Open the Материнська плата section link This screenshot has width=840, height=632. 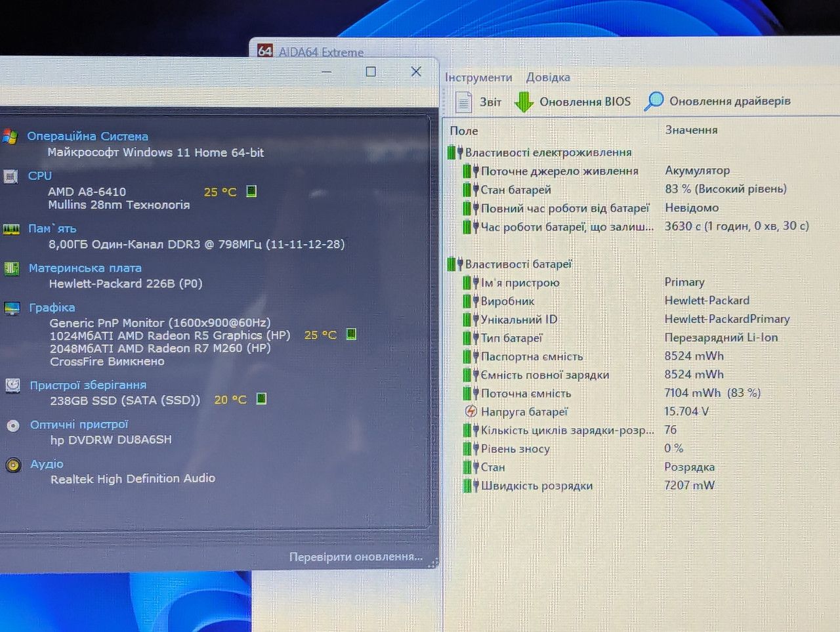pos(85,268)
